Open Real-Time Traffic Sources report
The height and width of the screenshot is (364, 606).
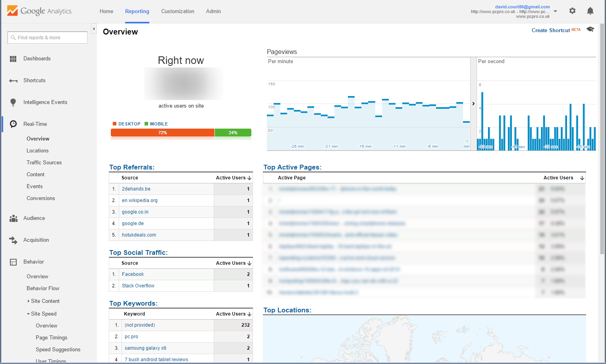tap(44, 163)
